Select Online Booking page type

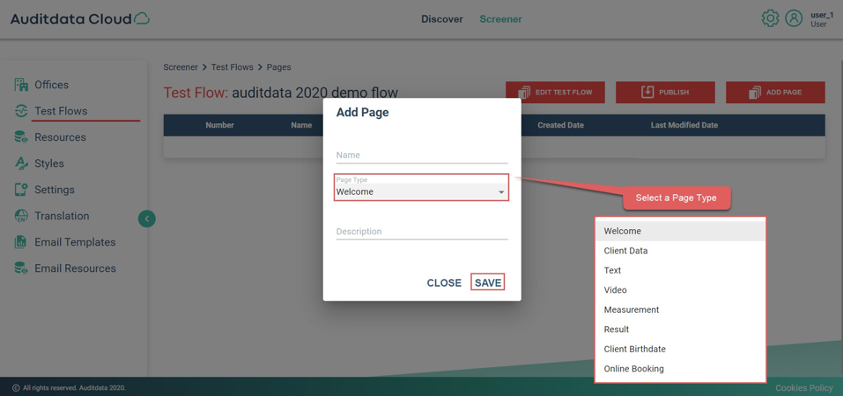pos(680,369)
